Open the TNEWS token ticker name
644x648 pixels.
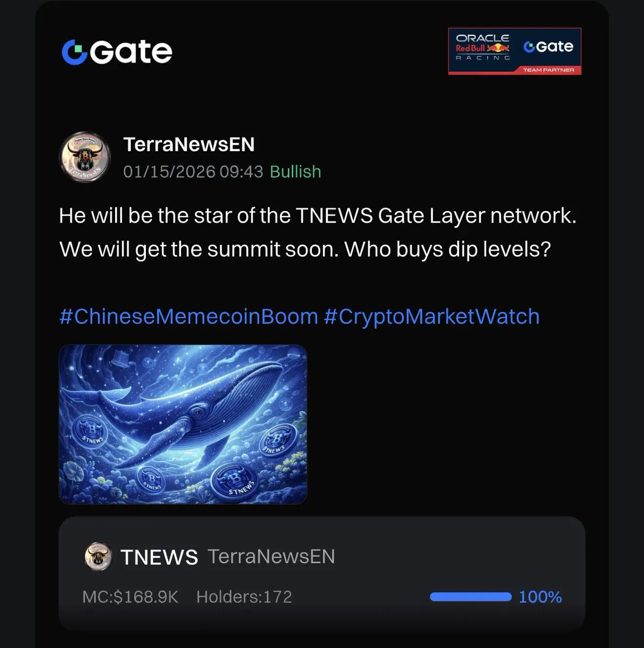click(159, 557)
